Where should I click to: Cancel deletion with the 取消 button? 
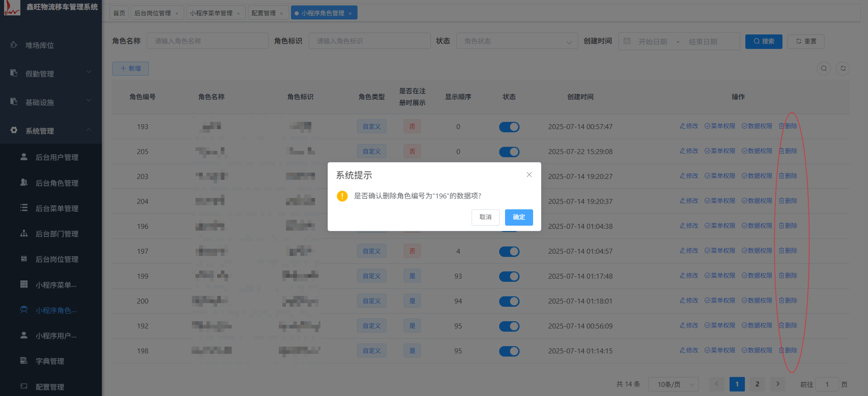[x=485, y=217]
